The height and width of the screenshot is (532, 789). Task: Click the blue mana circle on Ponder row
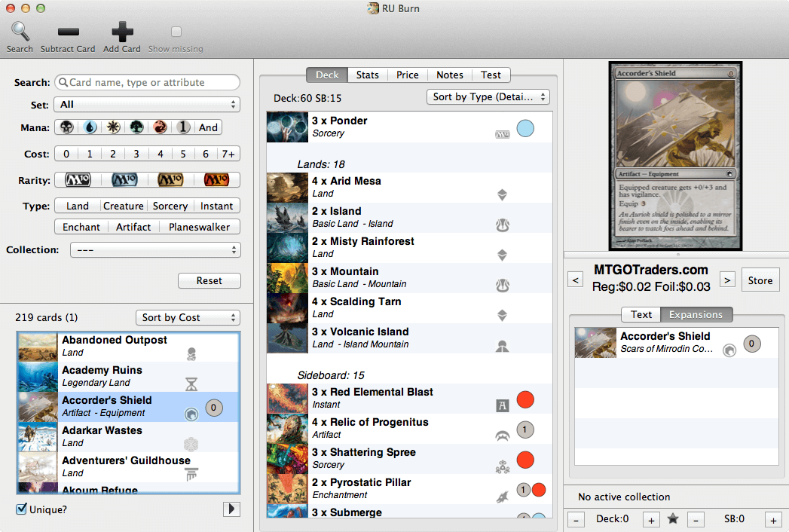point(525,128)
